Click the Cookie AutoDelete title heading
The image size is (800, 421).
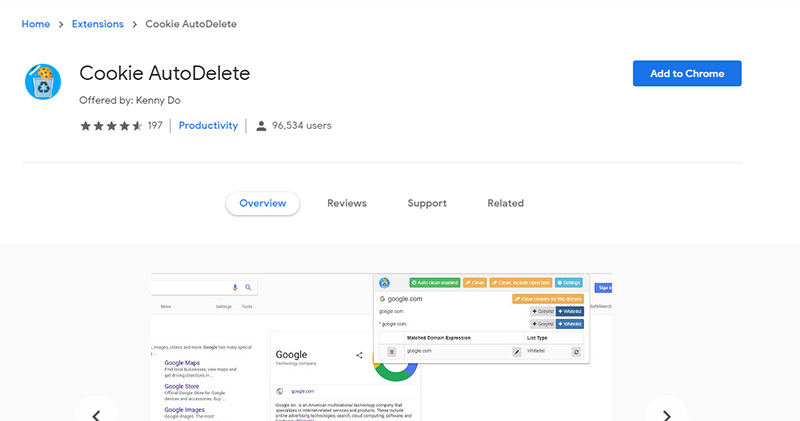[x=165, y=73]
